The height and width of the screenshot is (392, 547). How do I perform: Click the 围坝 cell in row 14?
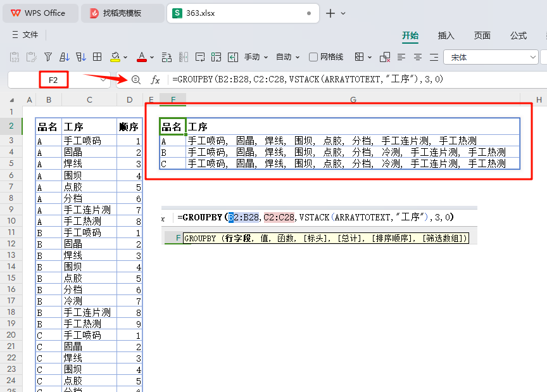point(89,267)
